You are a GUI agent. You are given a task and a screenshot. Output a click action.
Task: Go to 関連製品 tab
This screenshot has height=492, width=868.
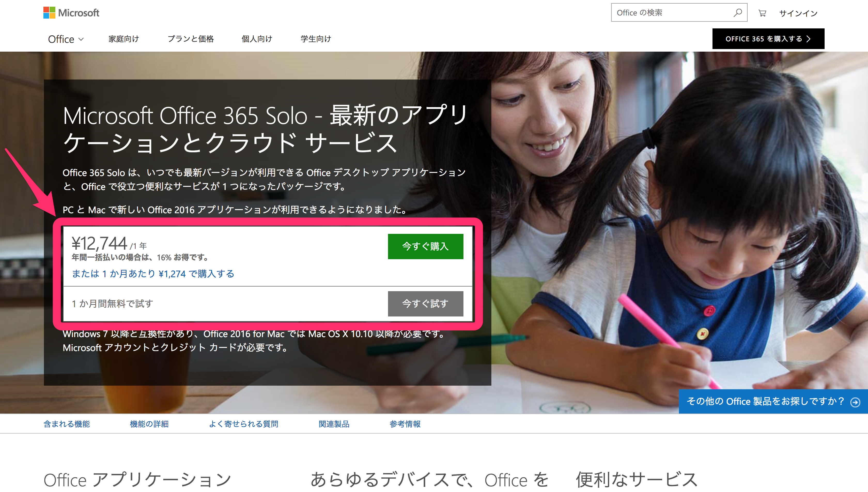(334, 424)
